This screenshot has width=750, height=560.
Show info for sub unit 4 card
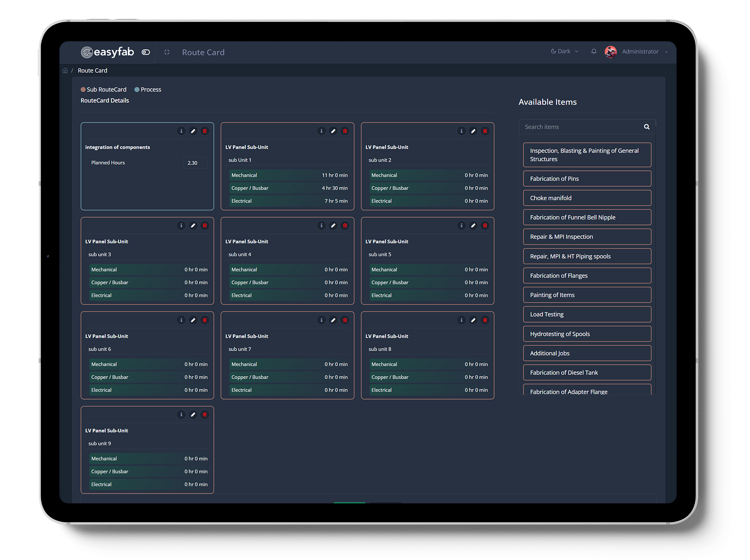tap(321, 226)
